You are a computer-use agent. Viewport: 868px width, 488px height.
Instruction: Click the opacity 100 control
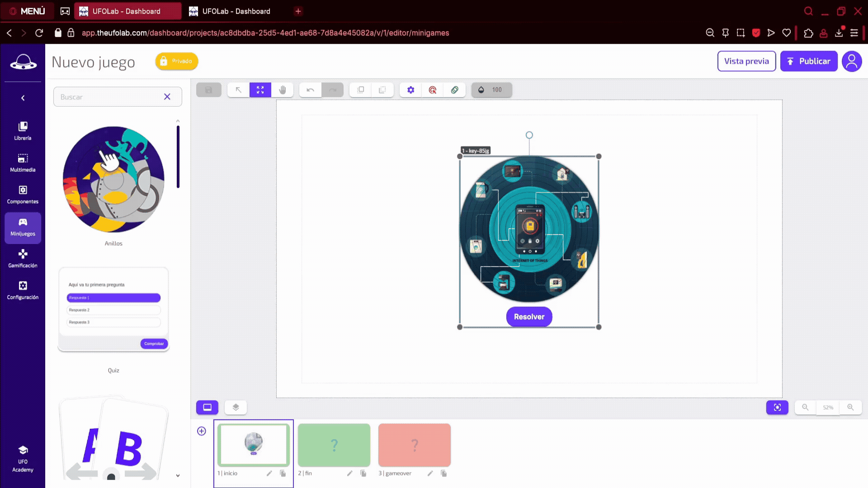[491, 90]
